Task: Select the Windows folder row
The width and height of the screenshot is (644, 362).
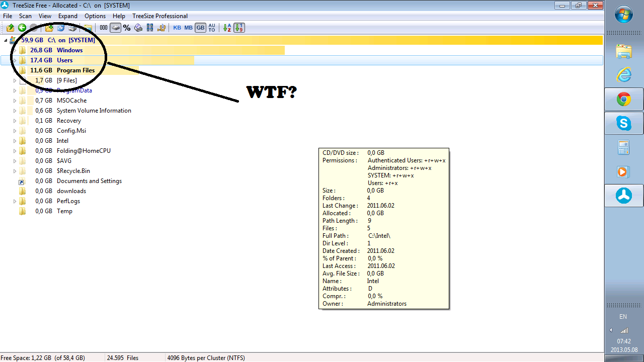Action: (x=302, y=50)
